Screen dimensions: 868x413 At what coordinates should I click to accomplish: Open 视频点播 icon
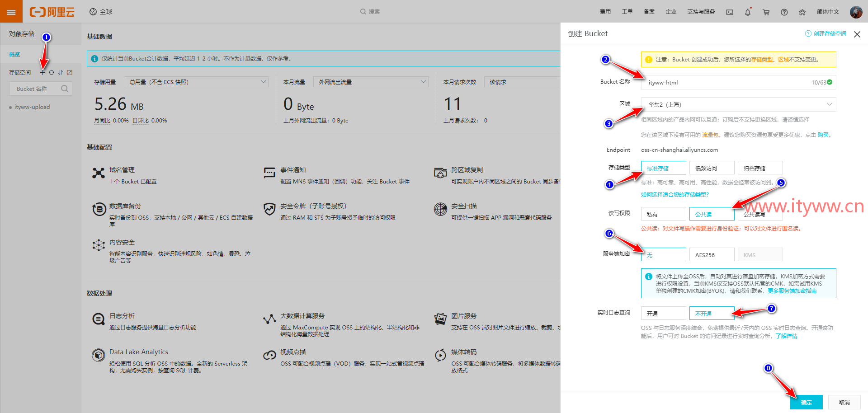(269, 355)
